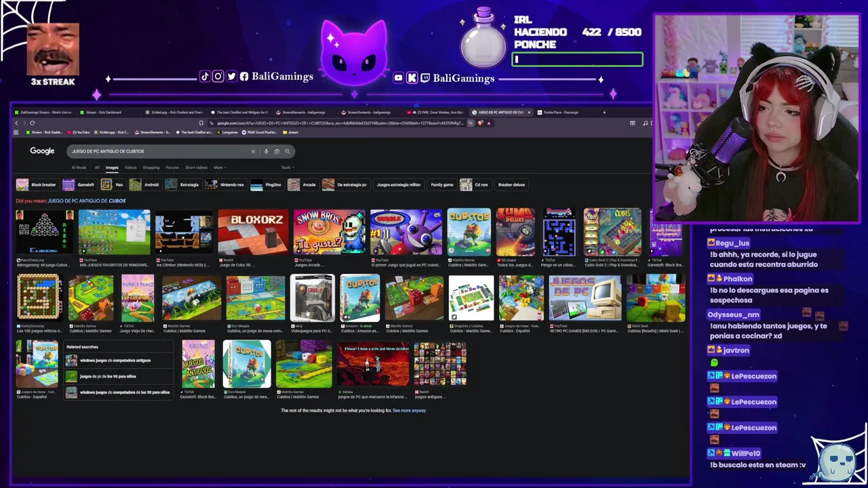
Task: Select the Family game filter chip
Action: [441, 184]
